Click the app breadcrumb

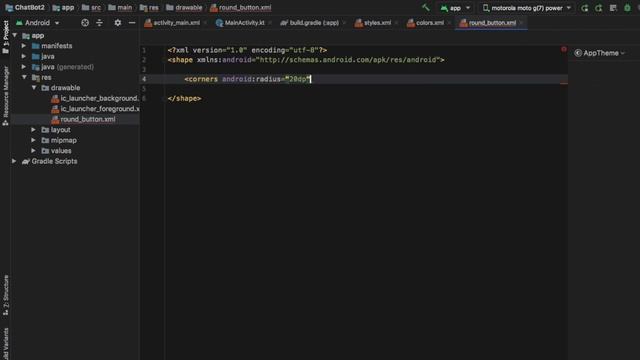[63, 7]
